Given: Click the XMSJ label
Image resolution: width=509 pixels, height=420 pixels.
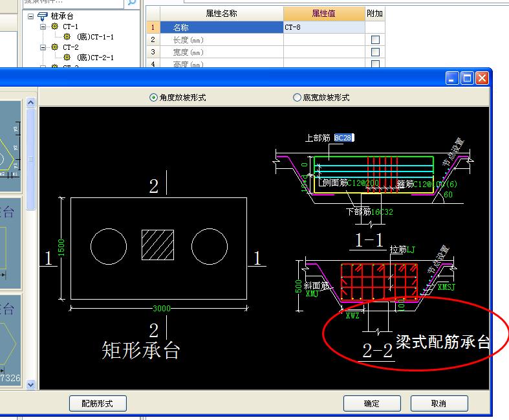Looking at the screenshot, I should [x=446, y=287].
